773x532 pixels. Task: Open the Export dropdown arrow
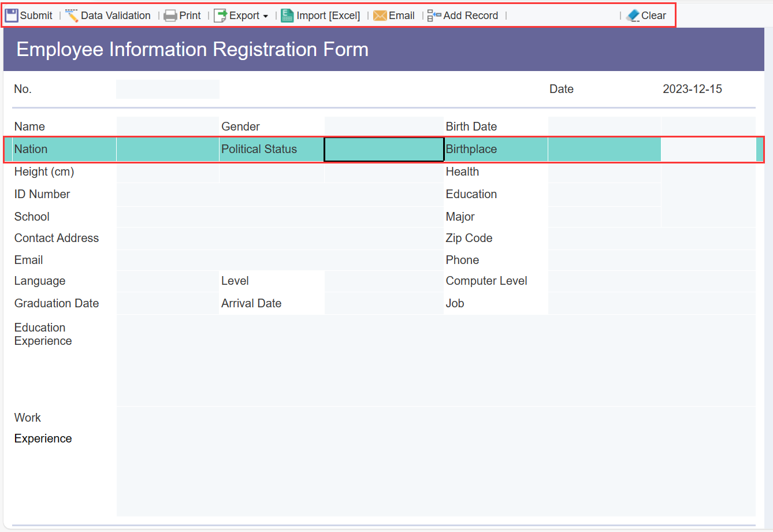pyautogui.click(x=266, y=16)
